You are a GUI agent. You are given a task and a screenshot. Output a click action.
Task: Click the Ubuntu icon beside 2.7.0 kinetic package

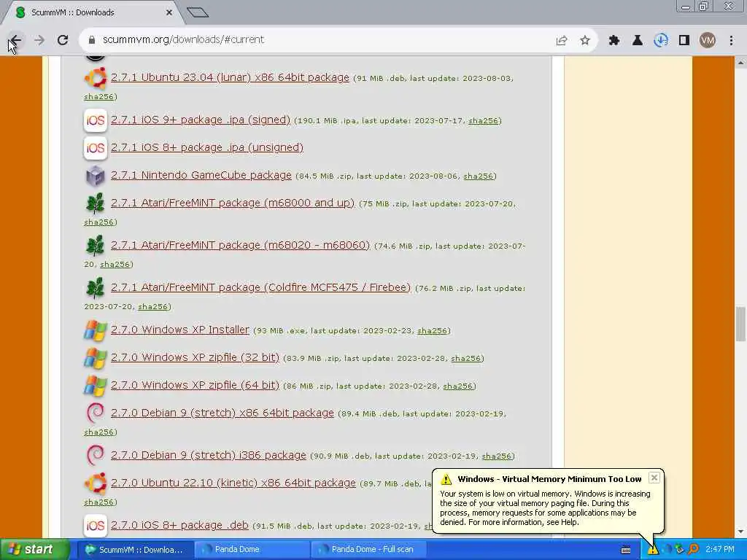[96, 483]
